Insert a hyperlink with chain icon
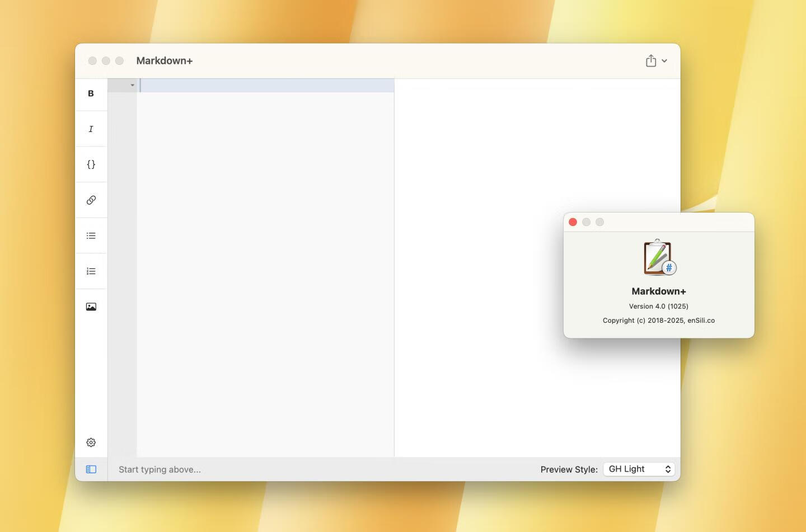Viewport: 806px width, 532px height. click(91, 200)
